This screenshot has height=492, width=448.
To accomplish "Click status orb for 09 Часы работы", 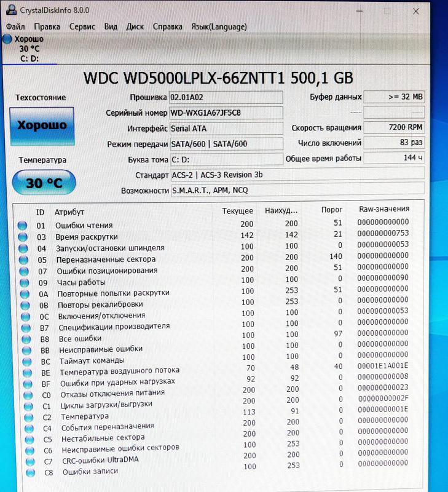I will [x=23, y=283].
